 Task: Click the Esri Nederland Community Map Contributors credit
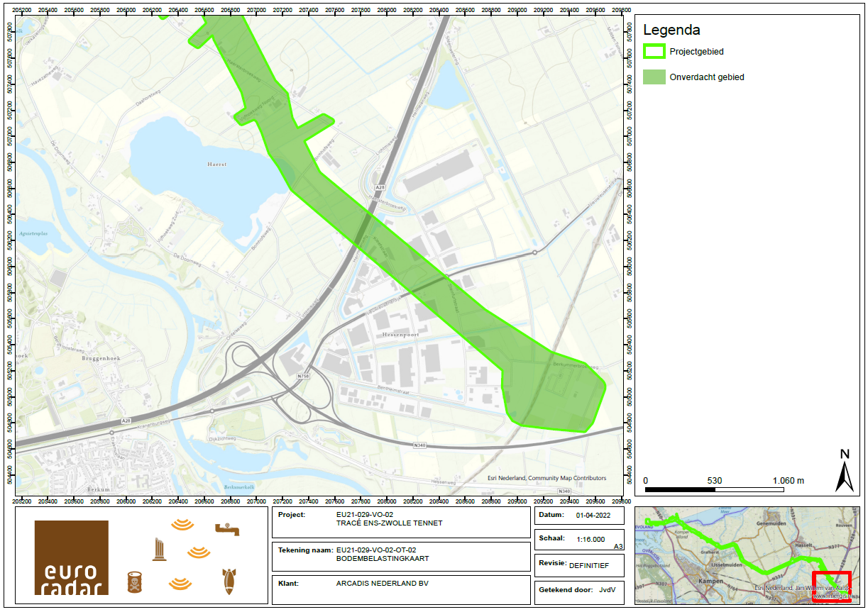pos(546,478)
